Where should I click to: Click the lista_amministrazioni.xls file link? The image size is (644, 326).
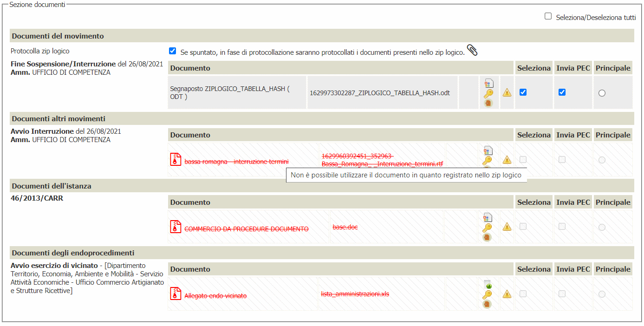click(355, 294)
